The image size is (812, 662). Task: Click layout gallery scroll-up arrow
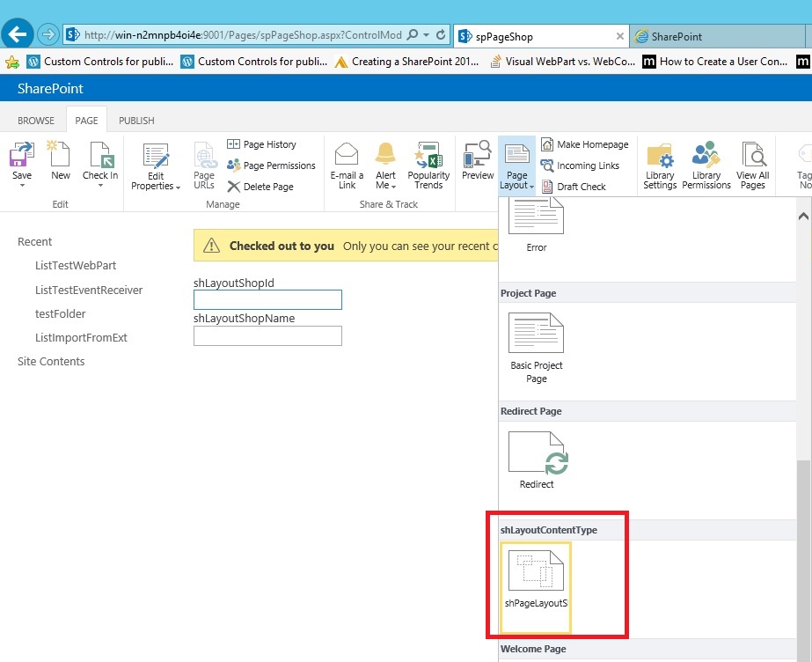803,217
